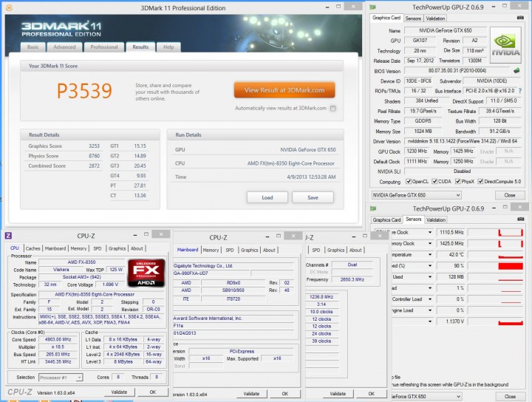Open Mainboard tab in first CPU-Z window
532x402 pixels.
coord(55,248)
